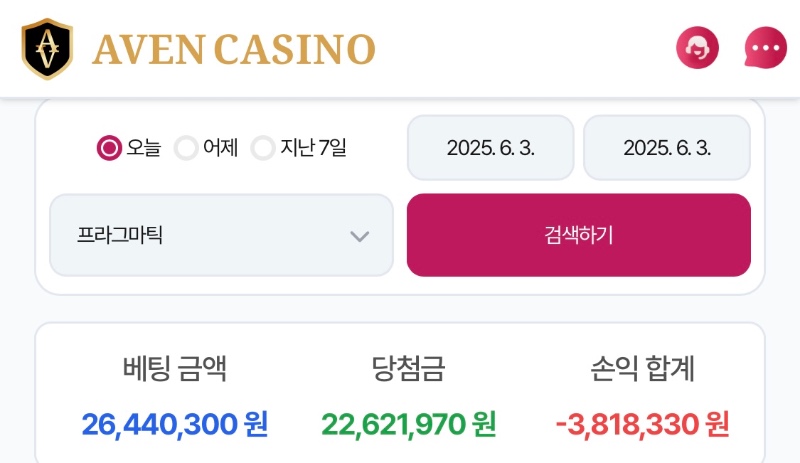Click the 당첨금 label
This screenshot has height=463, width=800.
(x=408, y=368)
